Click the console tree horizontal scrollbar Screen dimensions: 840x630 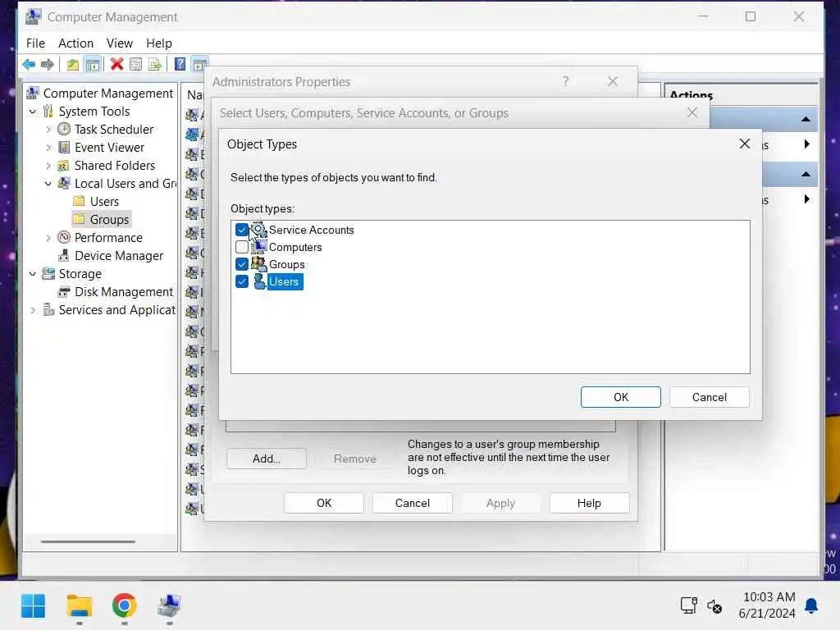[88, 541]
